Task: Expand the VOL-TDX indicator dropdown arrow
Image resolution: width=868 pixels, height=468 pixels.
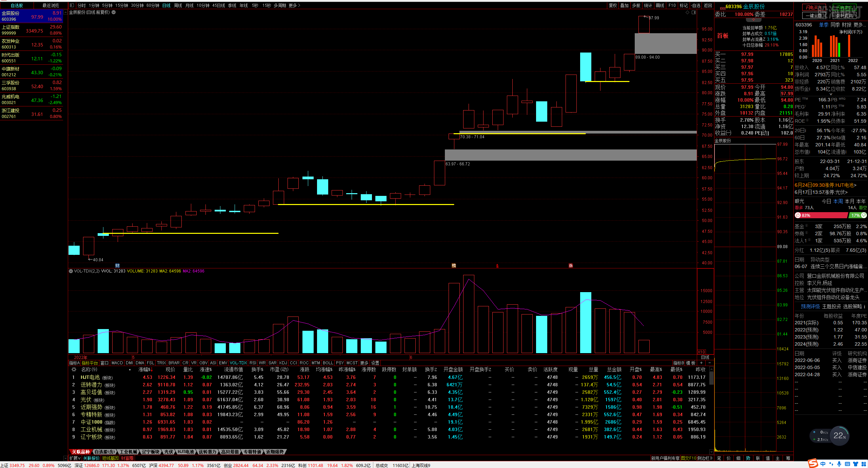Action: point(71,271)
